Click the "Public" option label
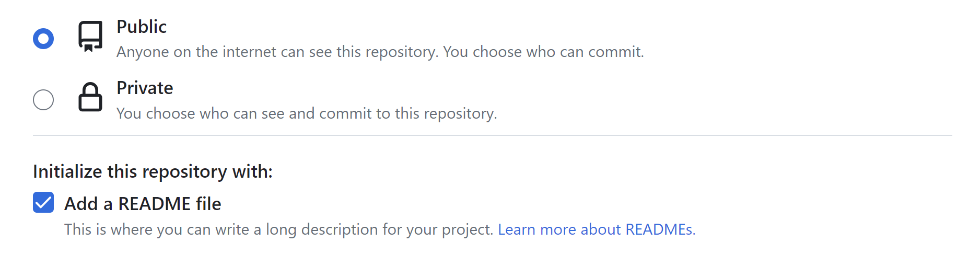This screenshot has height=254, width=980. coord(142,27)
